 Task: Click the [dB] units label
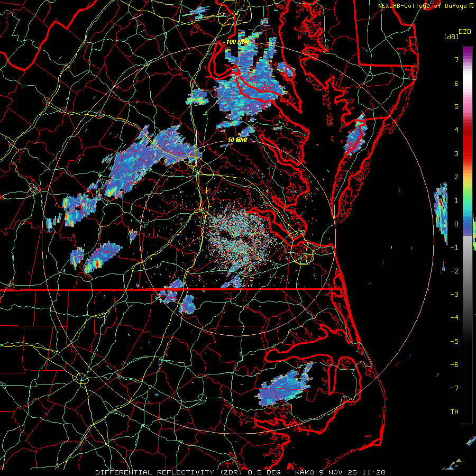point(452,36)
